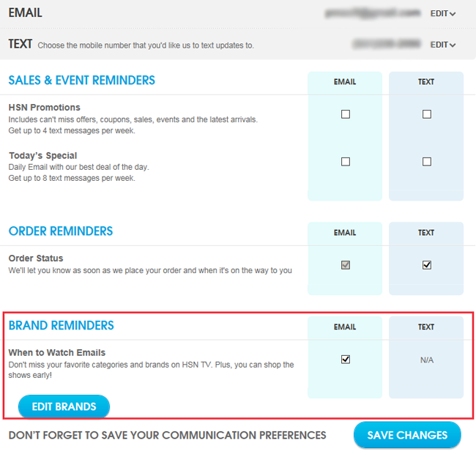Click the HSN Promotions title
This screenshot has width=476, height=465.
pyautogui.click(x=45, y=108)
